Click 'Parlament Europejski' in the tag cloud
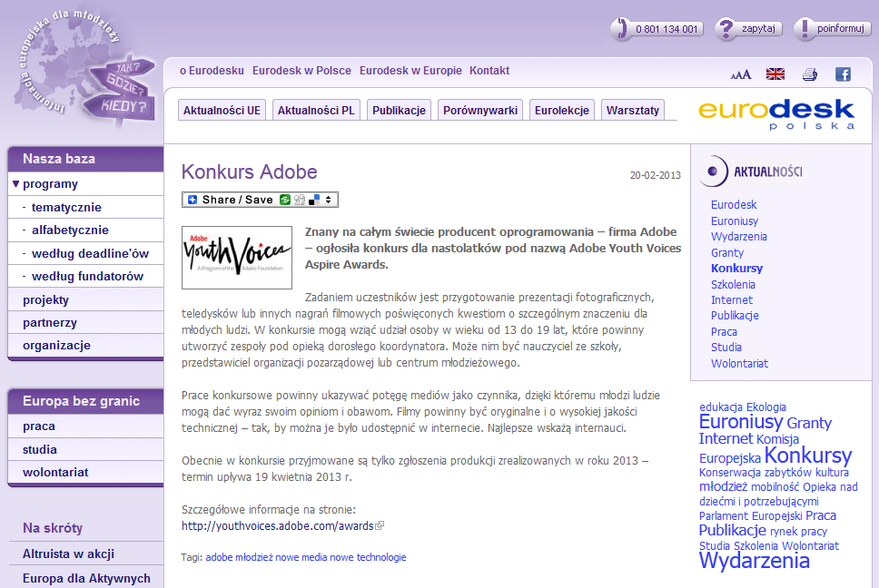Screen dimensions: 879x588 click(751, 516)
